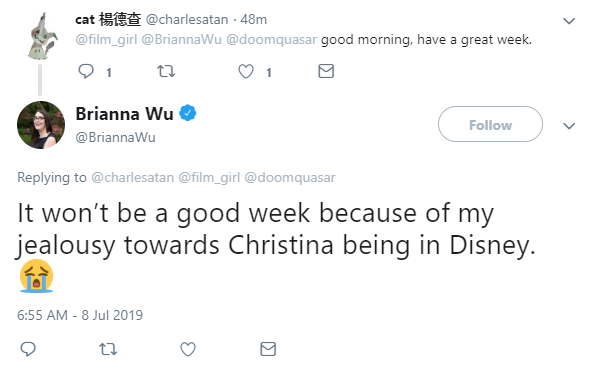
Task: Like the tweet from @charlesatan
Action: [x=246, y=71]
